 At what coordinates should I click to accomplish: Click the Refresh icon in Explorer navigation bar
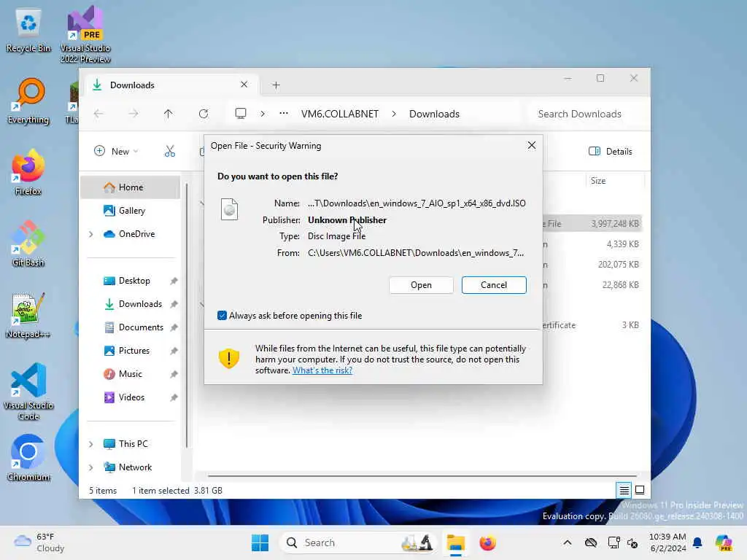point(204,114)
